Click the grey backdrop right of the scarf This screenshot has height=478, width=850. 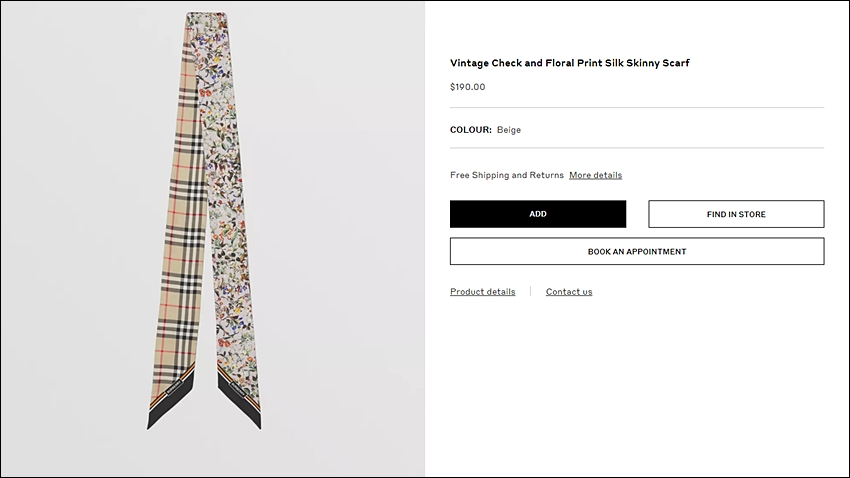[342, 238]
